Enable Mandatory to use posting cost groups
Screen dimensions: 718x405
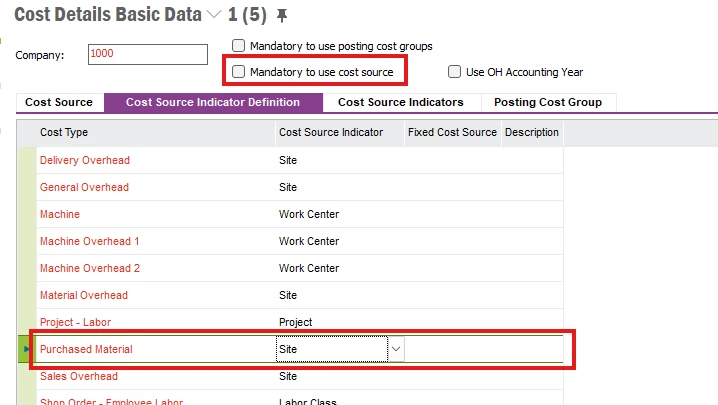tap(239, 46)
